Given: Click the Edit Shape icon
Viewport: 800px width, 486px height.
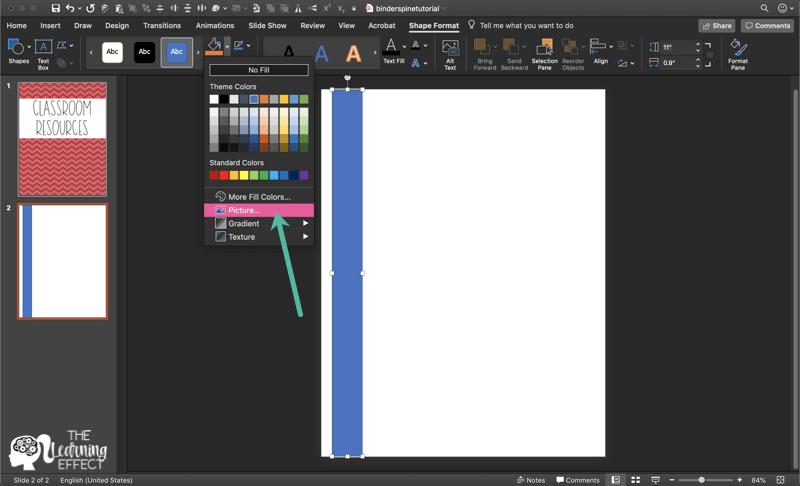Looking at the screenshot, I should 61,45.
